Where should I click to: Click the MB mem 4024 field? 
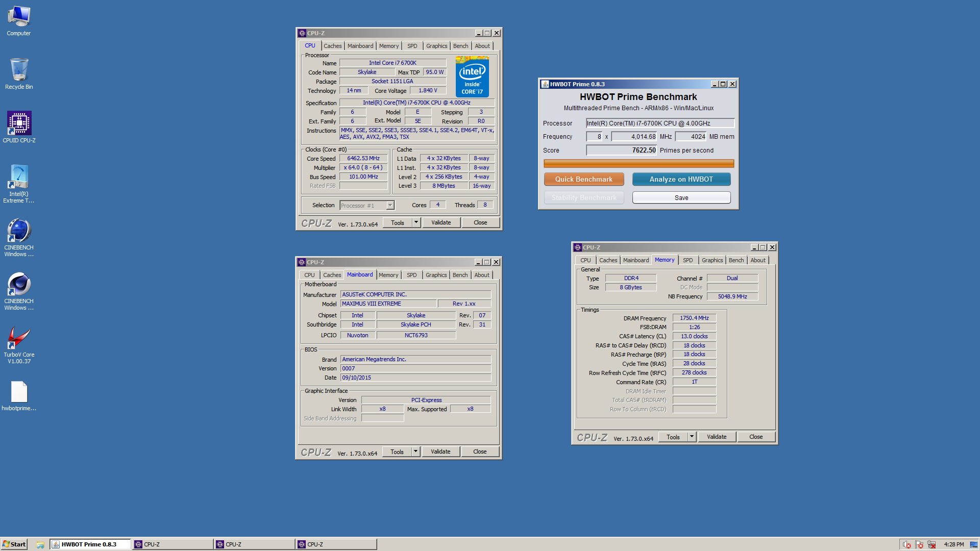691,137
